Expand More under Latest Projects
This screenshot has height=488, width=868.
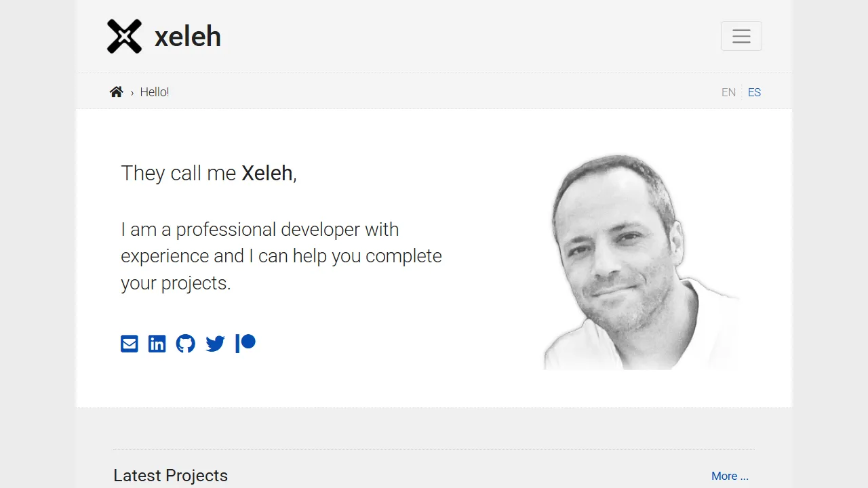[x=730, y=476]
